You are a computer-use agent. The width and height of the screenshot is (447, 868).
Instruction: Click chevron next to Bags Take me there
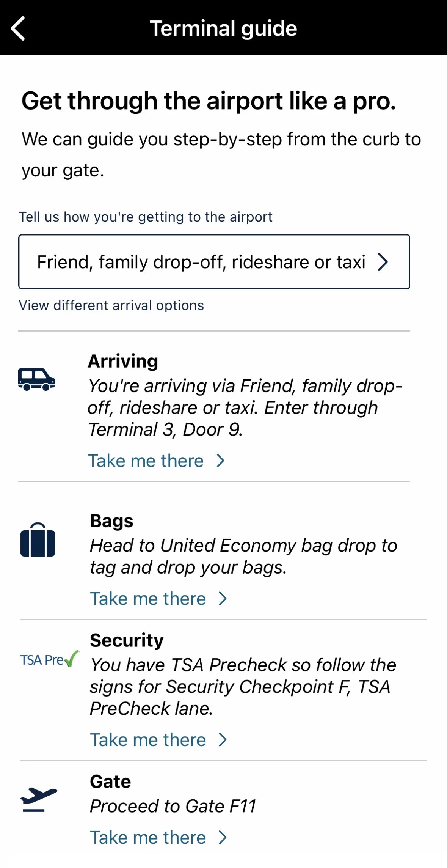[x=223, y=599]
